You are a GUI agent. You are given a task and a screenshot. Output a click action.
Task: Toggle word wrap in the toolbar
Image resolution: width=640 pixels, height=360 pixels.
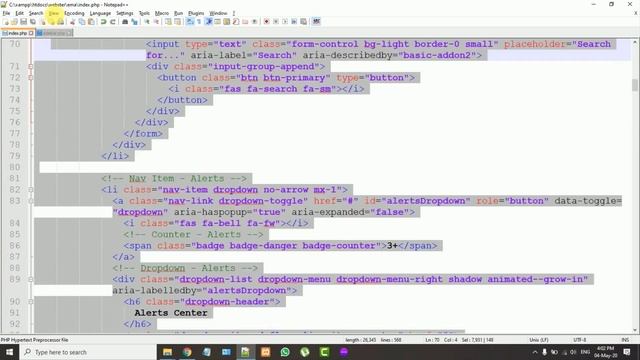[x=190, y=22]
